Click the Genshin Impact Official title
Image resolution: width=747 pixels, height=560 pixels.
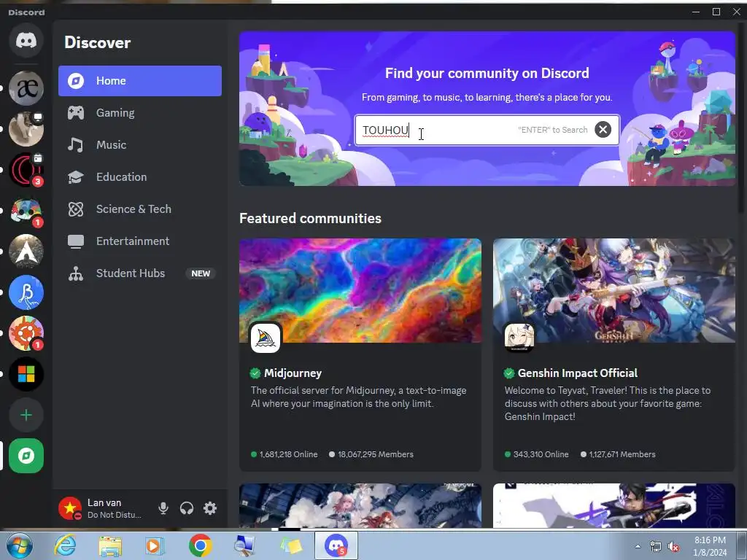pyautogui.click(x=578, y=373)
